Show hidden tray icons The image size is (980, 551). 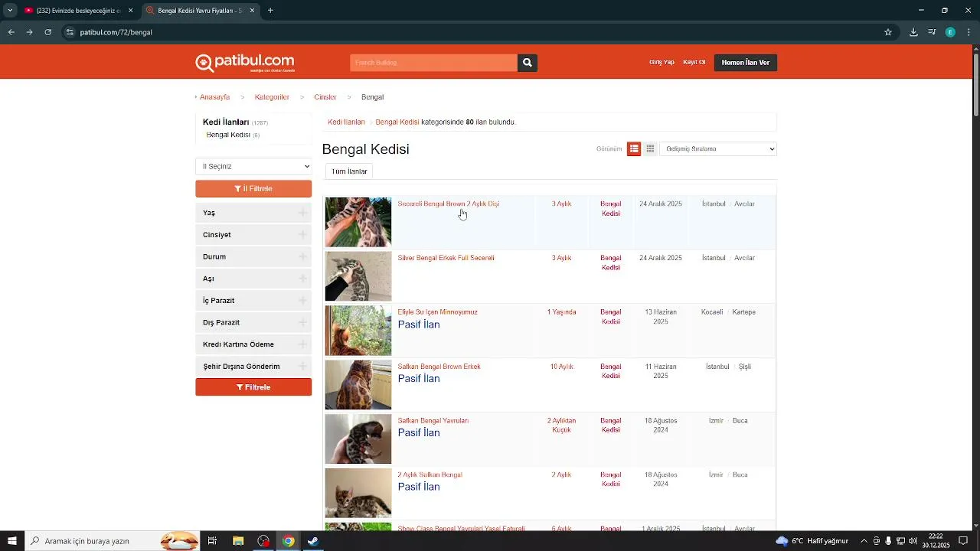coord(864,541)
